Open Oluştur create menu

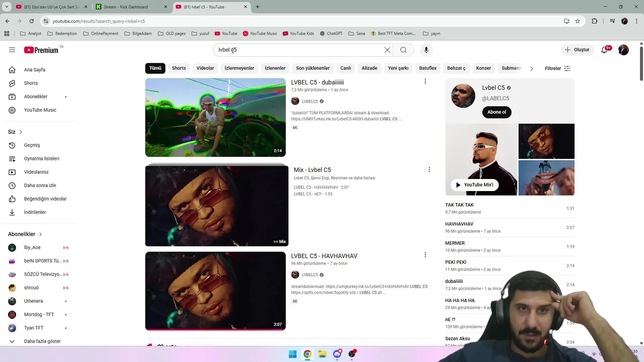pos(577,50)
